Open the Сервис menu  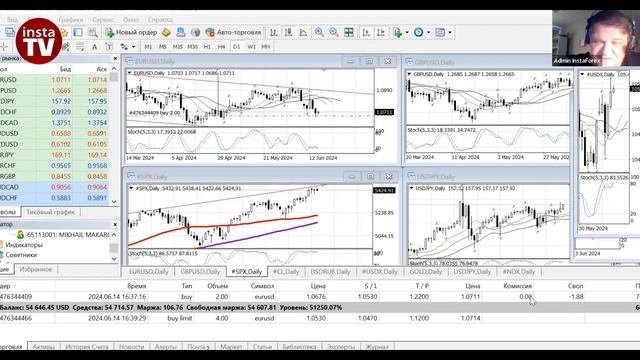click(103, 20)
